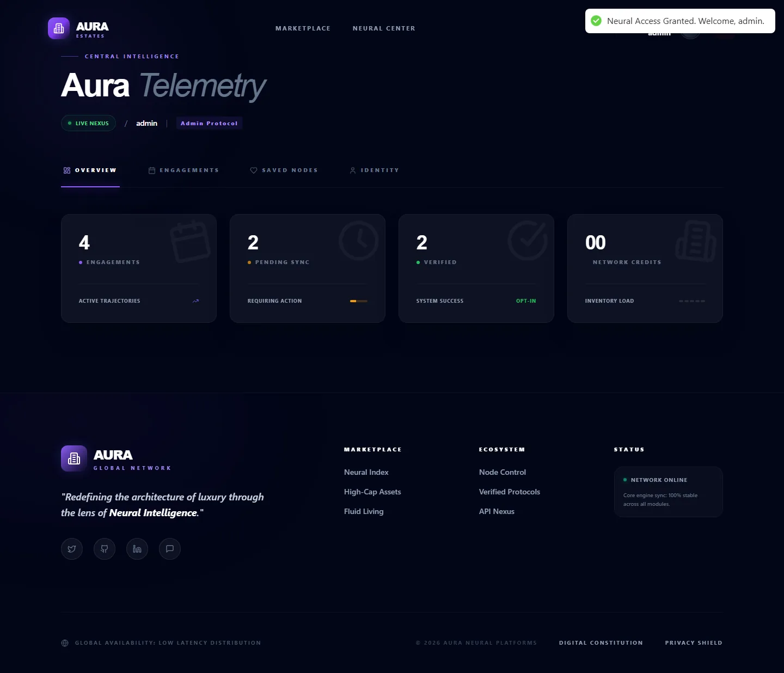The height and width of the screenshot is (673, 784).
Task: Open the GitHub social icon
Action: (x=105, y=549)
